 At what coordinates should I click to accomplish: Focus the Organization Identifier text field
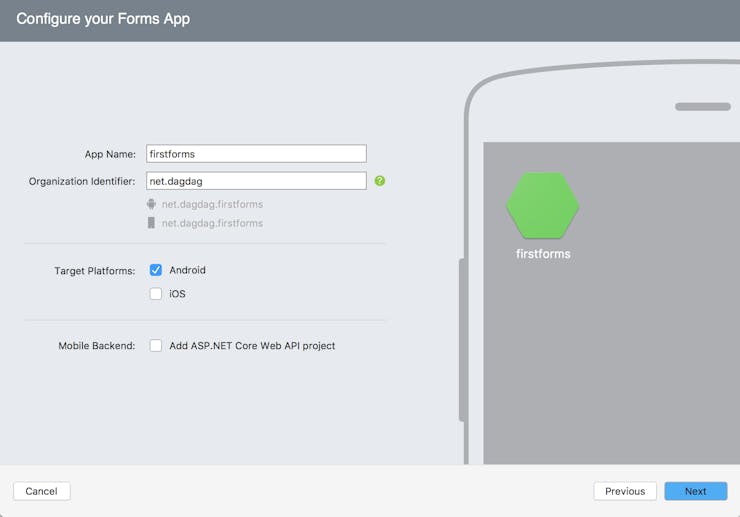256,181
